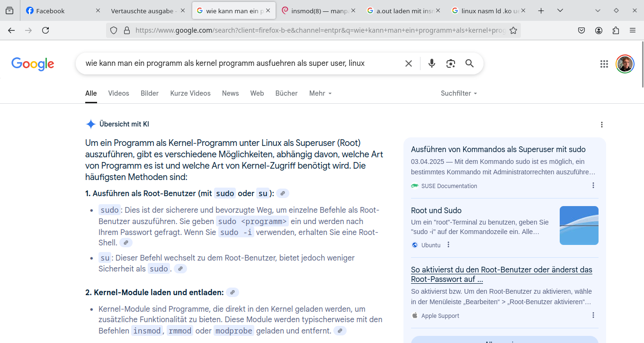This screenshot has width=644, height=343.
Task: Open the SUSE Documentation result
Action: [x=498, y=149]
